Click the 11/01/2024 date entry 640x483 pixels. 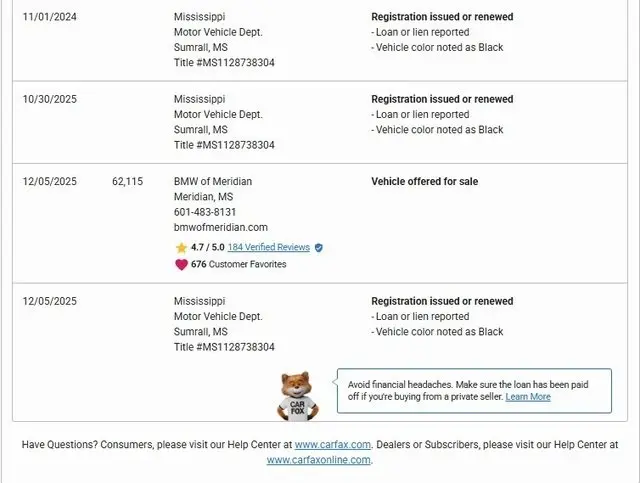(50, 17)
